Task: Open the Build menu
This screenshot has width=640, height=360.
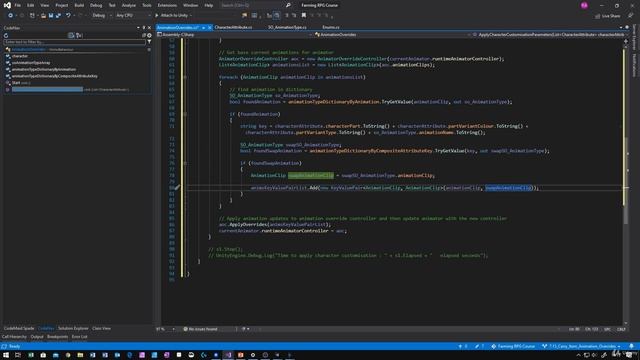Action: coord(79,5)
